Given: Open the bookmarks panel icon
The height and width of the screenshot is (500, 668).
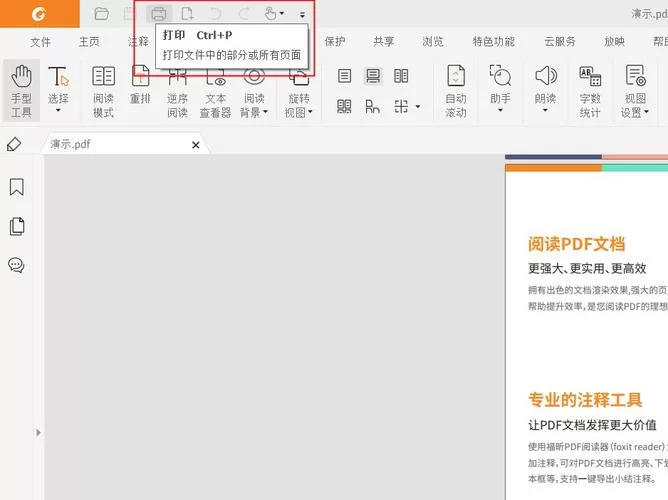Looking at the screenshot, I should tap(17, 187).
